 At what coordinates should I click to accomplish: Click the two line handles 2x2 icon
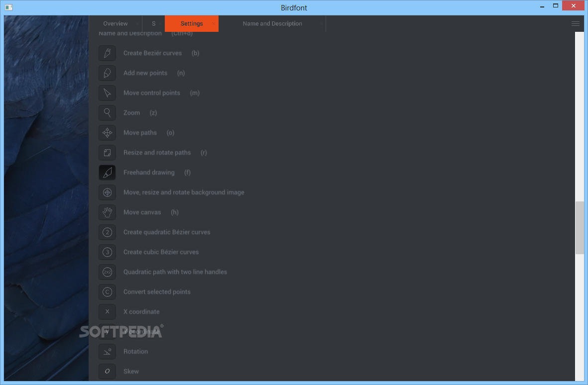(107, 272)
